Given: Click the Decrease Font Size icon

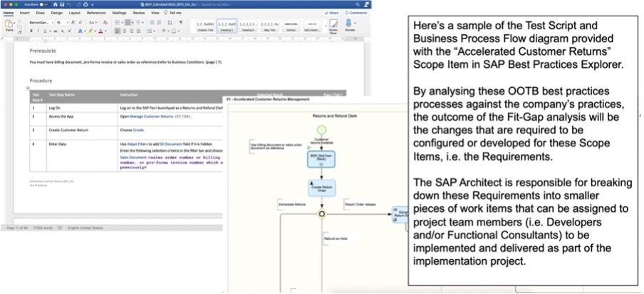Looking at the screenshot, I should (x=80, y=22).
